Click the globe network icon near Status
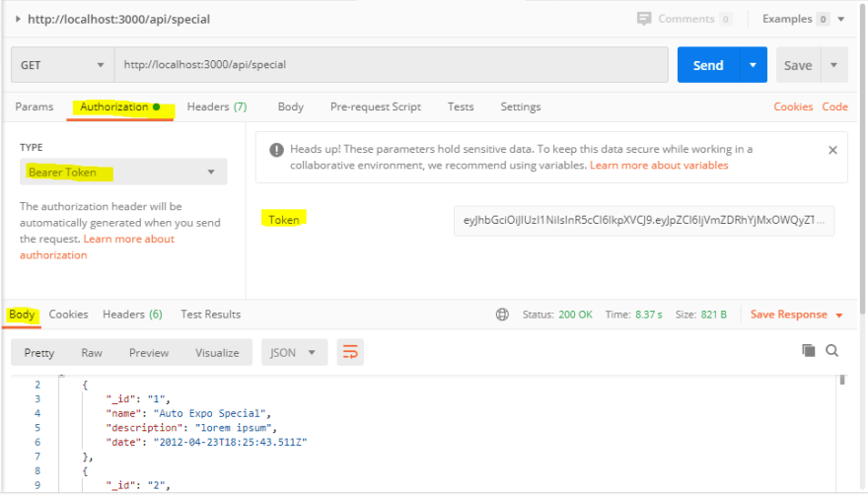868x495 pixels. 502,315
